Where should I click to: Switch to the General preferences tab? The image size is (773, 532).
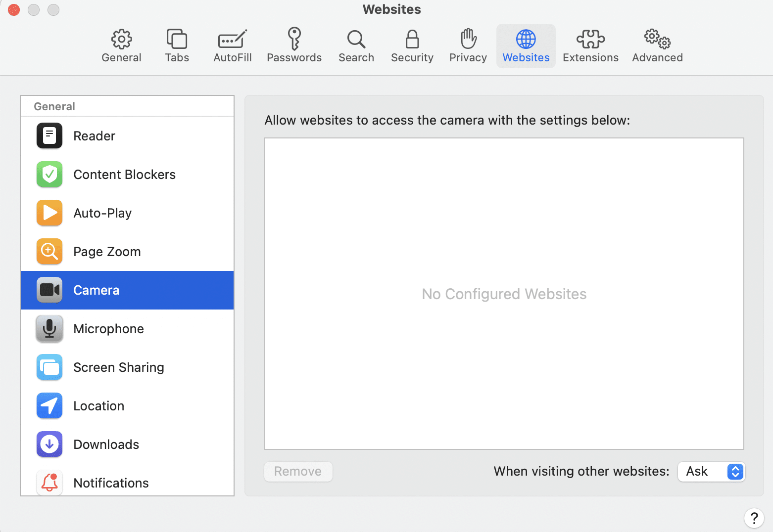[x=121, y=46]
